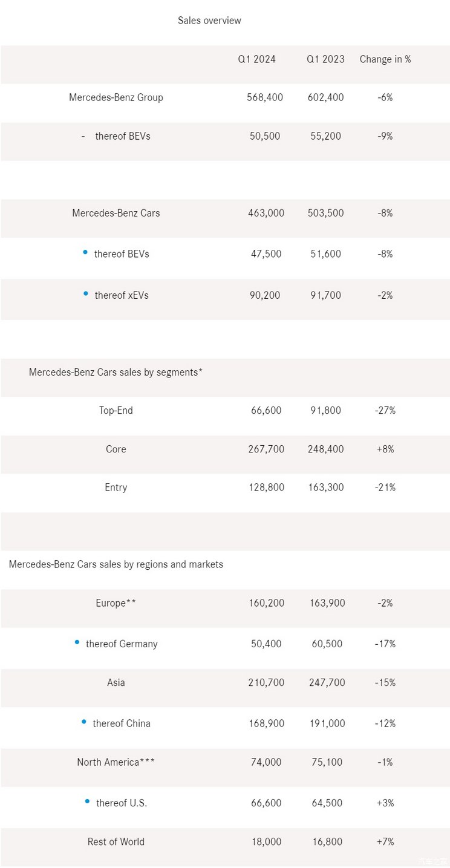Select the Mercedes-Benz Group row label

point(116,97)
